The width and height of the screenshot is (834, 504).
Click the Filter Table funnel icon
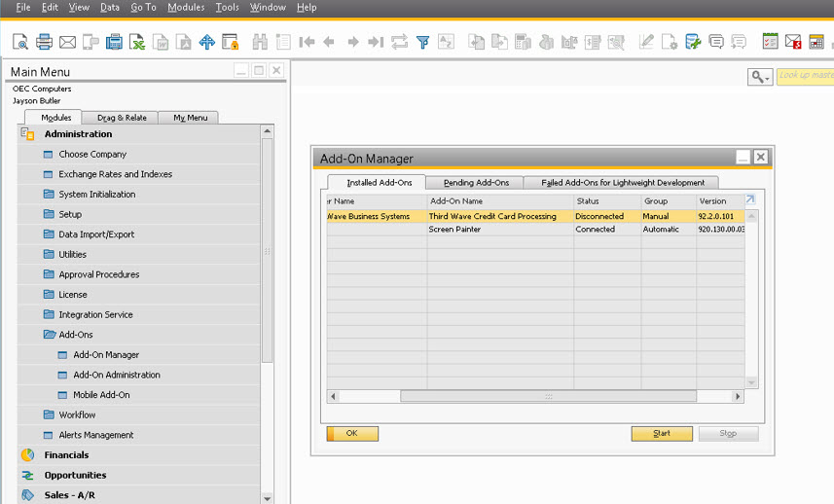(423, 42)
